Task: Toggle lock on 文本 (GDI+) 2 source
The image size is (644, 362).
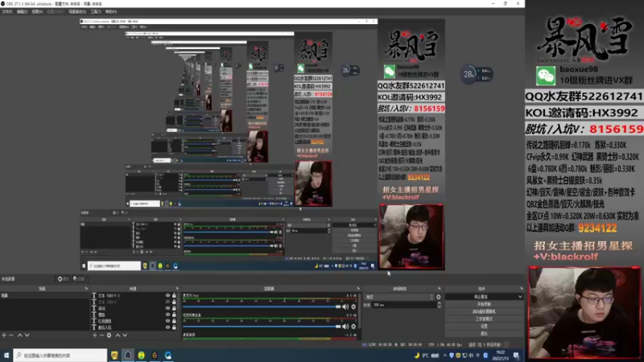Action: (174, 295)
